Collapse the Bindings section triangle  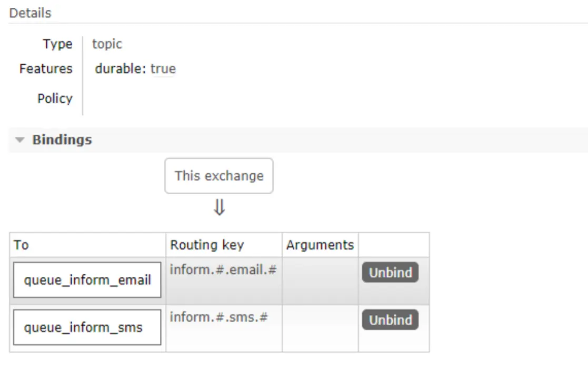[x=20, y=140]
